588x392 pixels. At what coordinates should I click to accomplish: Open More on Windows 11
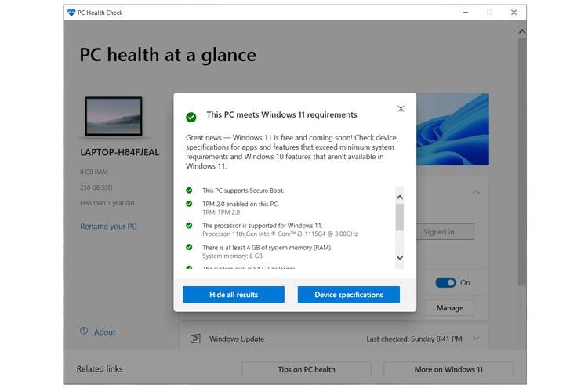click(x=448, y=369)
